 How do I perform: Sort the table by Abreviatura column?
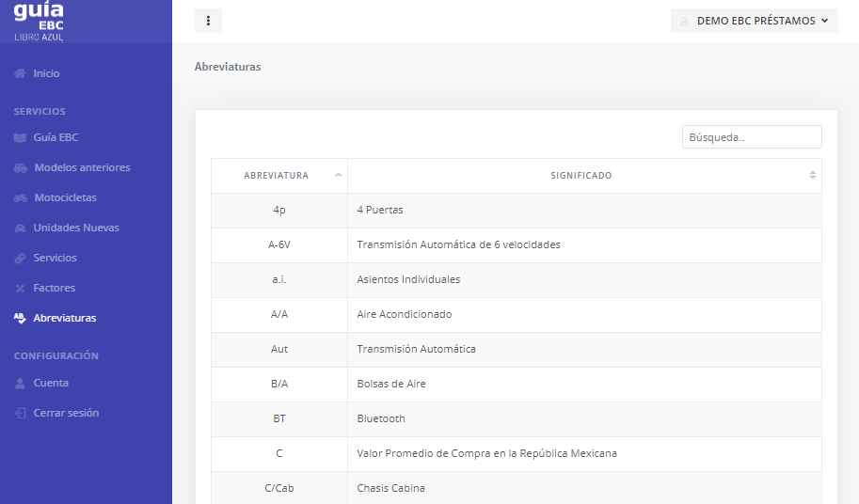(279, 176)
